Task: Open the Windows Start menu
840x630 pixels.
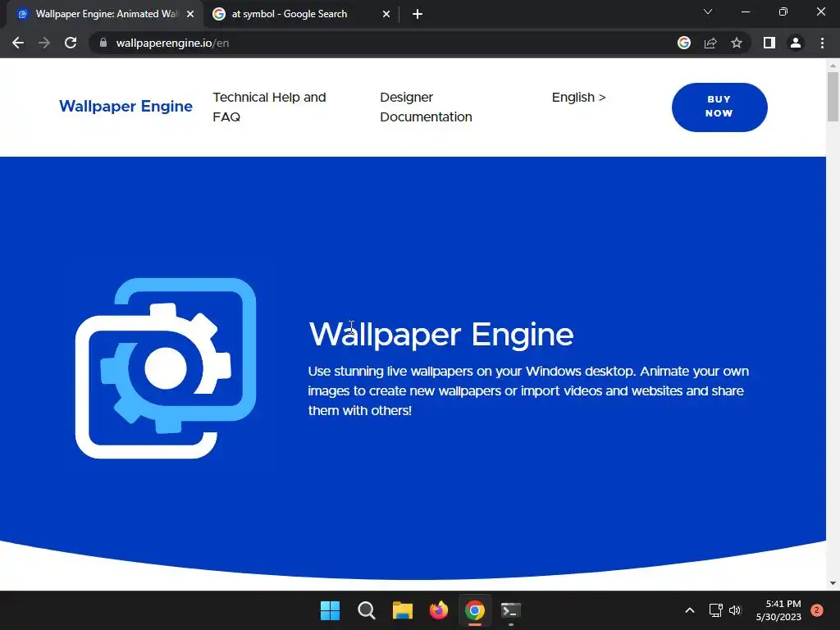Action: [x=330, y=610]
